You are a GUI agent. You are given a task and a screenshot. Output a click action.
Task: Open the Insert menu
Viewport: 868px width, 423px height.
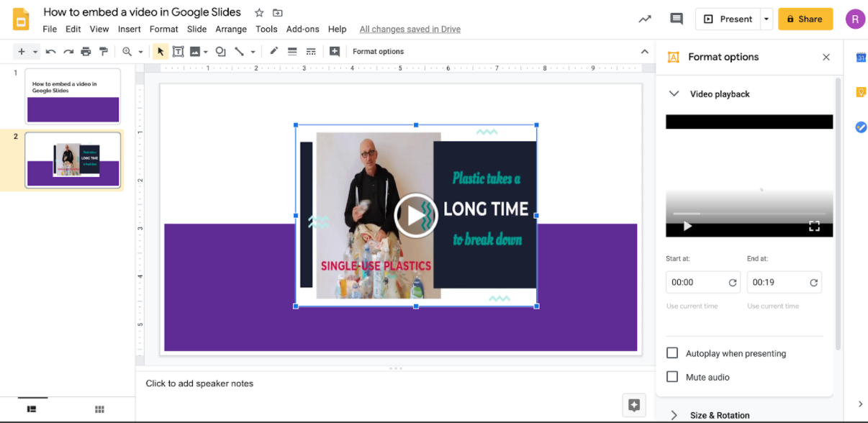click(130, 29)
